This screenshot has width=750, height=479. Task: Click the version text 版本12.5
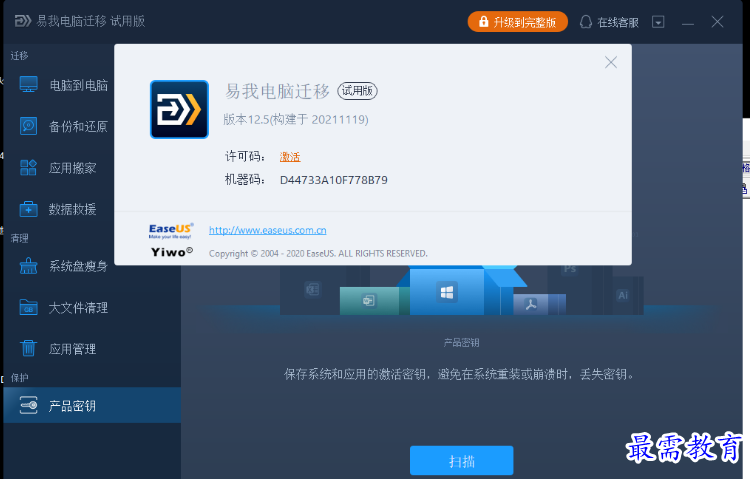(296, 119)
